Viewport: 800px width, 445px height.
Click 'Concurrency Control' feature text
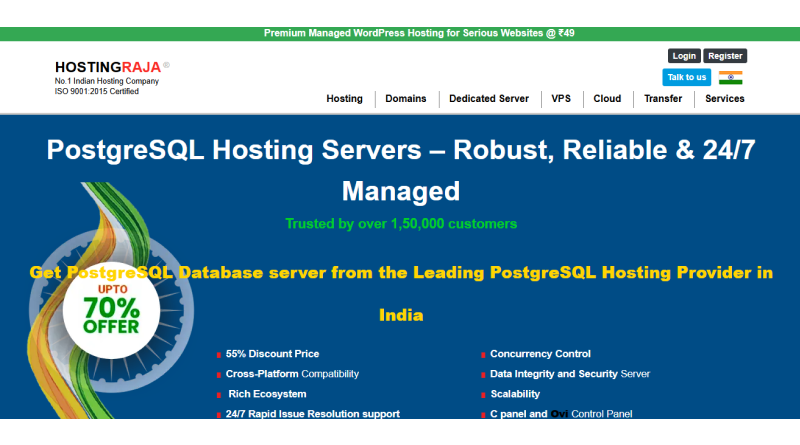click(x=540, y=354)
